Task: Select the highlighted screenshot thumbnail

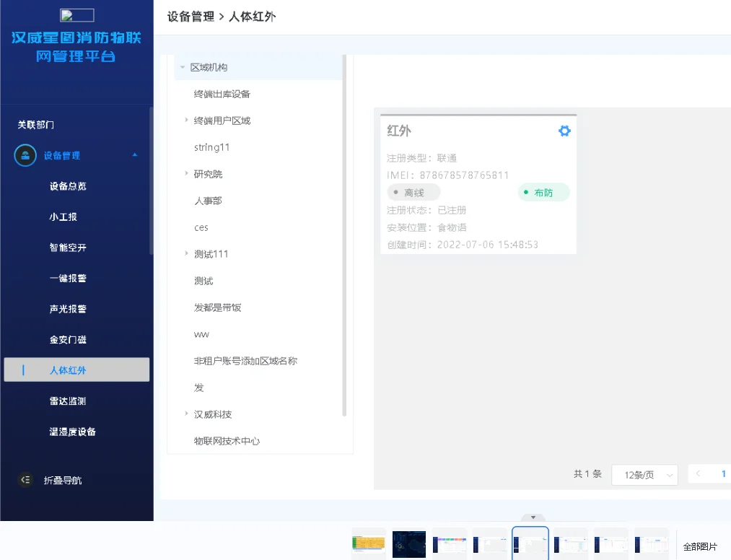Action: (530, 543)
